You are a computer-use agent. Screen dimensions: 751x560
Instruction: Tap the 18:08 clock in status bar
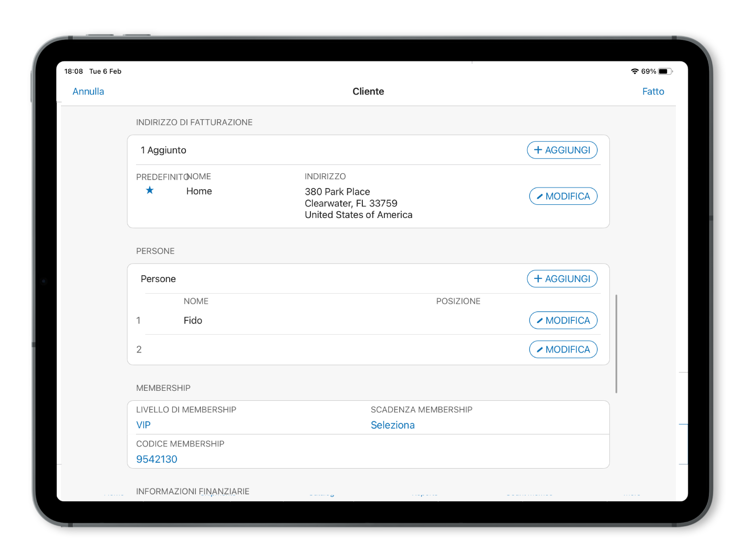74,71
